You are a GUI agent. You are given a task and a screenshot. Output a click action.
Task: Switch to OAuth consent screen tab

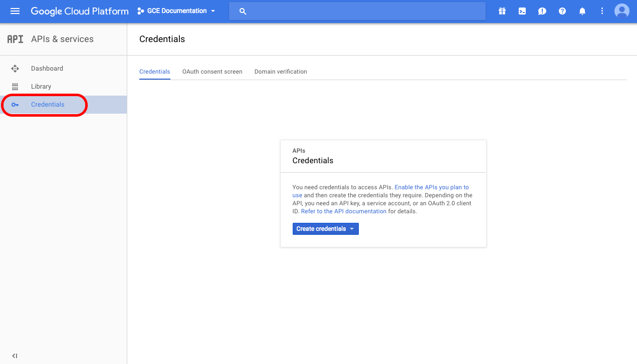pyautogui.click(x=213, y=72)
